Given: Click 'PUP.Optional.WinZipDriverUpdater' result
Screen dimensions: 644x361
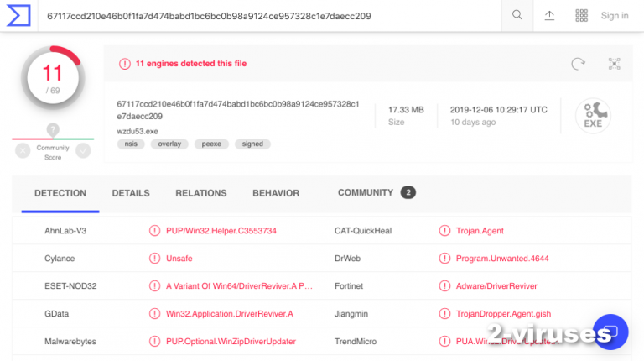Looking at the screenshot, I should click(x=231, y=341).
